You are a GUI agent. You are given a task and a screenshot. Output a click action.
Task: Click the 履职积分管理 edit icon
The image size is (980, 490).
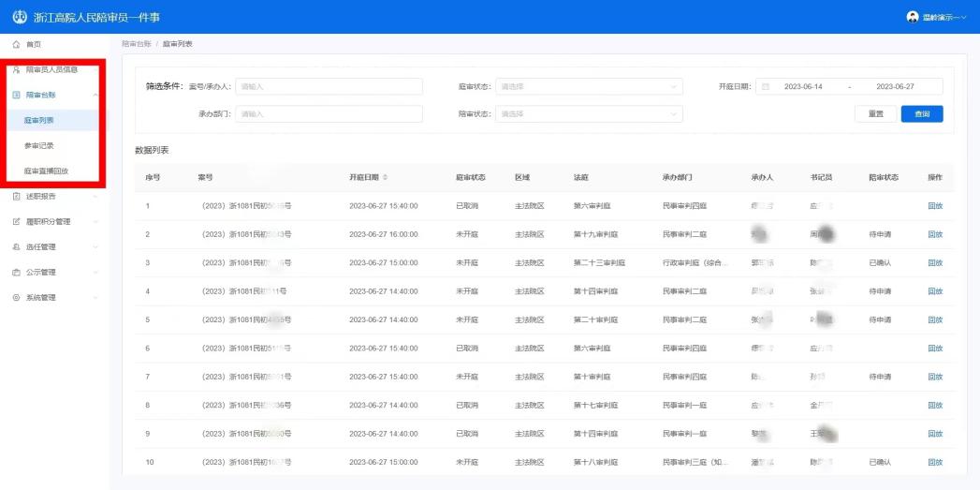coord(17,222)
